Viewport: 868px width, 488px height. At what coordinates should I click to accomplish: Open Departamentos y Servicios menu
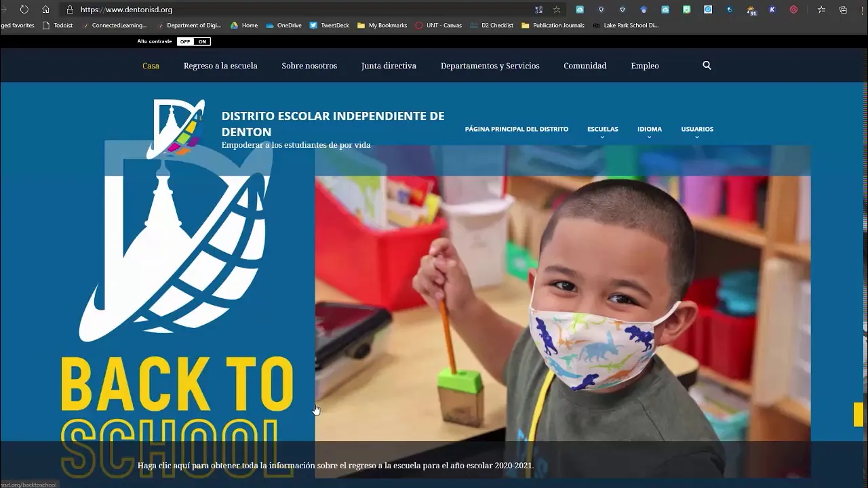(490, 66)
